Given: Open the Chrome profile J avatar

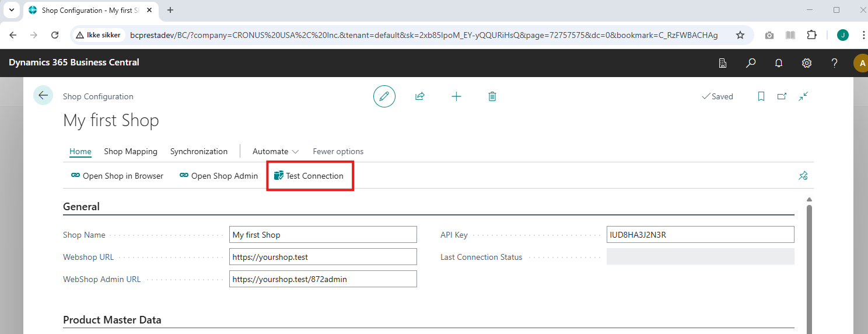Looking at the screenshot, I should [842, 35].
